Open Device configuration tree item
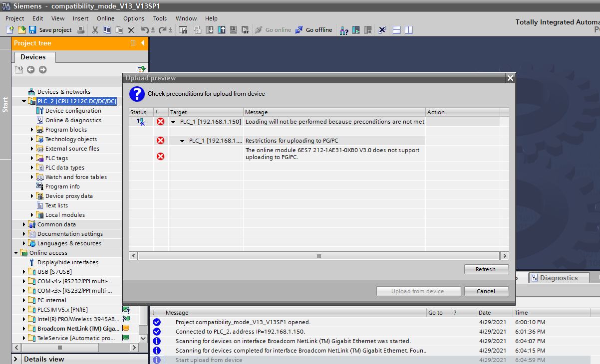Image resolution: width=600 pixels, height=364 pixels. pyautogui.click(x=73, y=111)
